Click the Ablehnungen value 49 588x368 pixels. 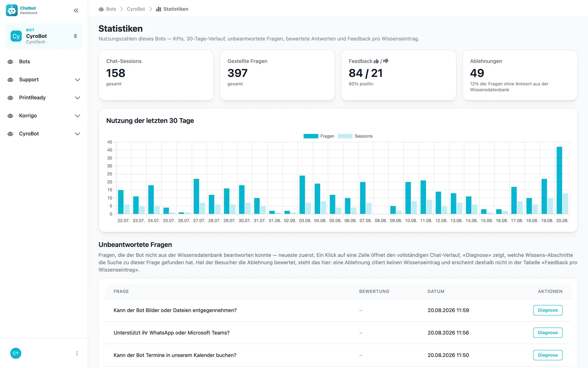(477, 73)
